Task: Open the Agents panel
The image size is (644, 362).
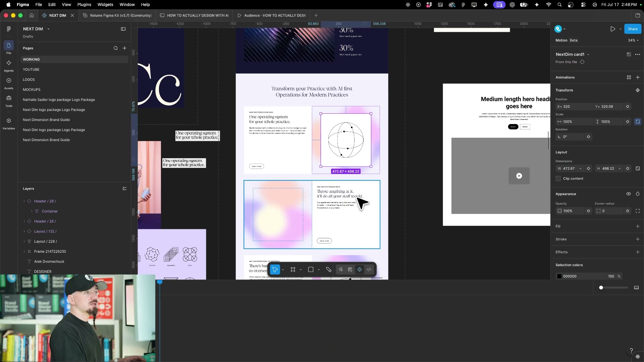Action: click(9, 66)
